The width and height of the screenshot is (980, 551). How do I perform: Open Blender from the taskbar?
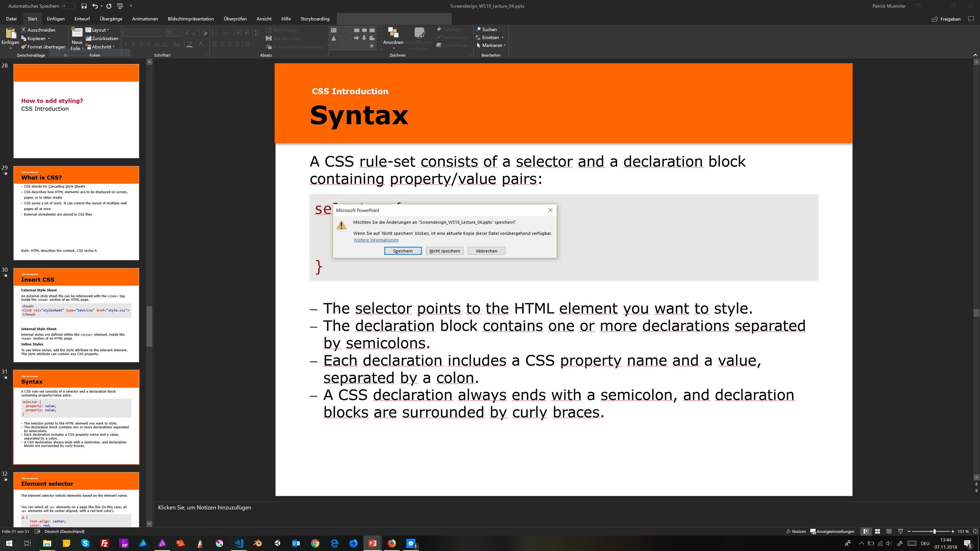pyautogui.click(x=257, y=543)
